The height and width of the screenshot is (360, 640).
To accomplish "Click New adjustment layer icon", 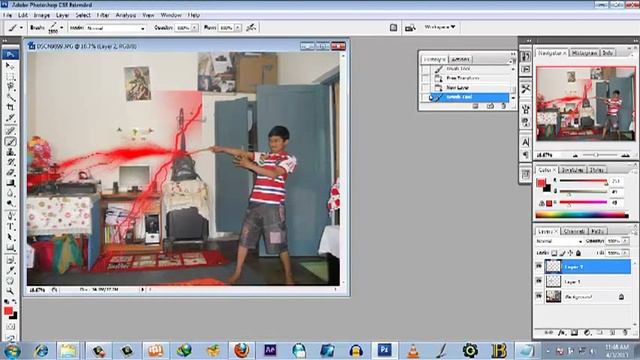I will pyautogui.click(x=587, y=333).
